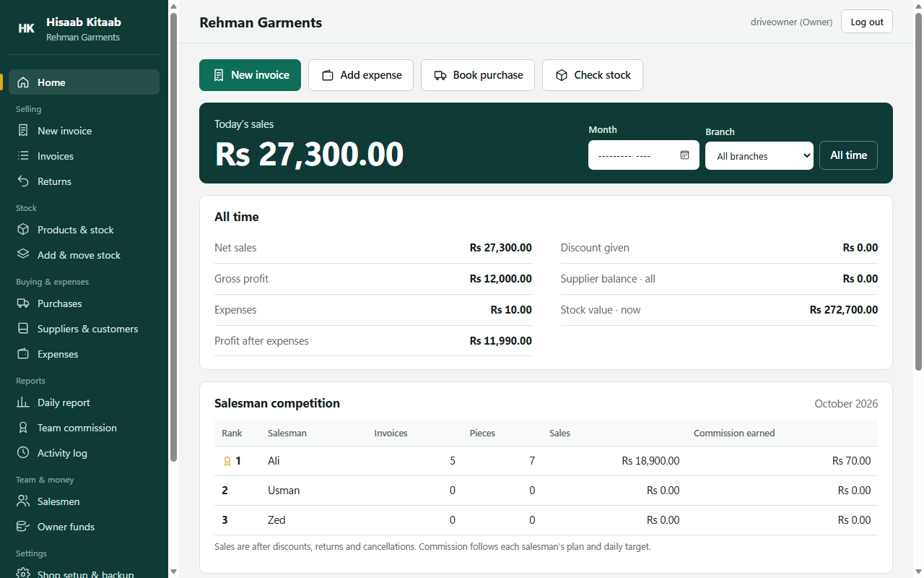Click the Stock value Rs 272,700.00 amount
The height and width of the screenshot is (578, 924).
(844, 310)
